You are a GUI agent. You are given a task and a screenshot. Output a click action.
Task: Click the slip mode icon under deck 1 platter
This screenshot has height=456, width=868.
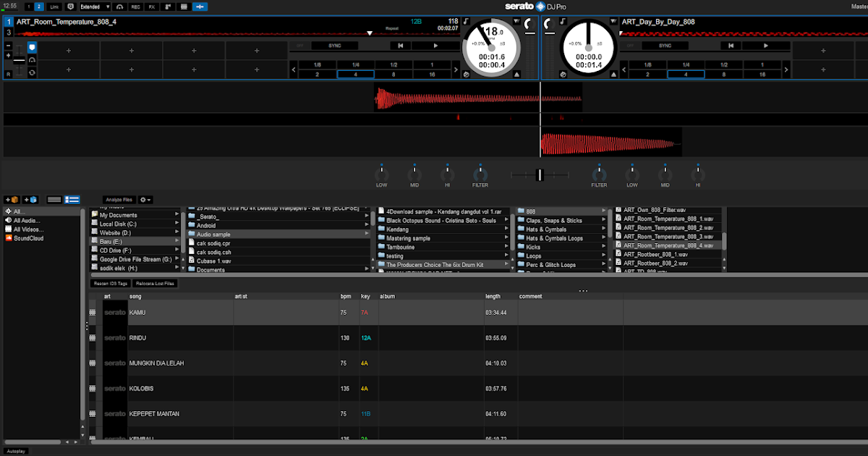click(466, 75)
